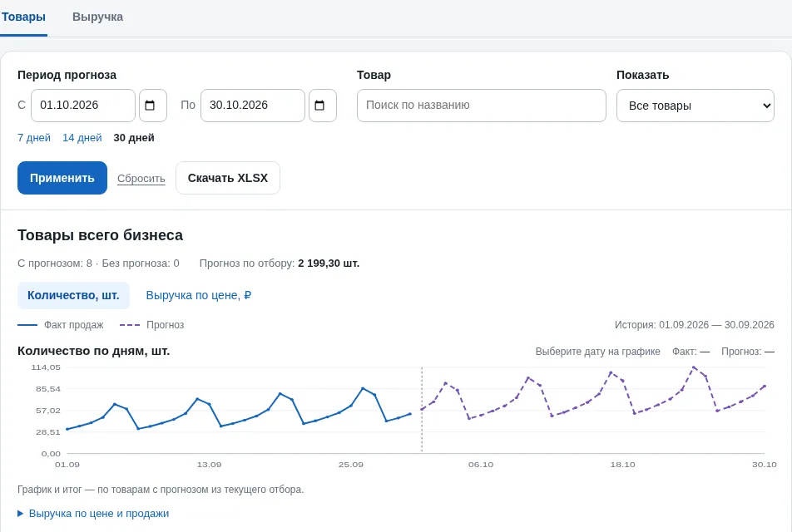The height and width of the screenshot is (532, 792).
Task: Click the Прогноз legend entry
Action: pyautogui.click(x=152, y=325)
